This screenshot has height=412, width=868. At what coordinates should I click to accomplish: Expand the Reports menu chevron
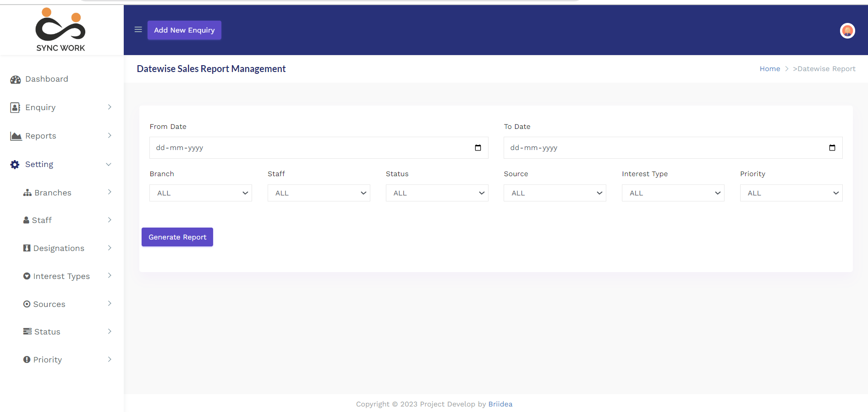point(110,135)
